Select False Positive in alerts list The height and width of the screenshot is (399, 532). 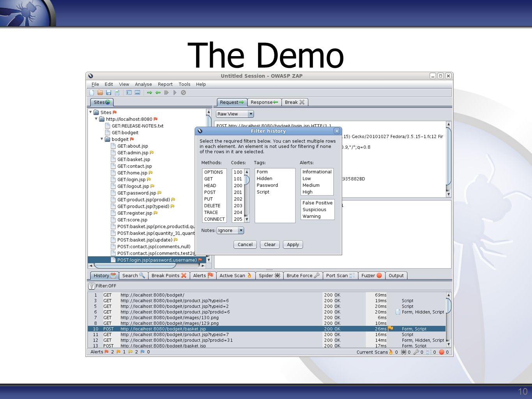317,203
